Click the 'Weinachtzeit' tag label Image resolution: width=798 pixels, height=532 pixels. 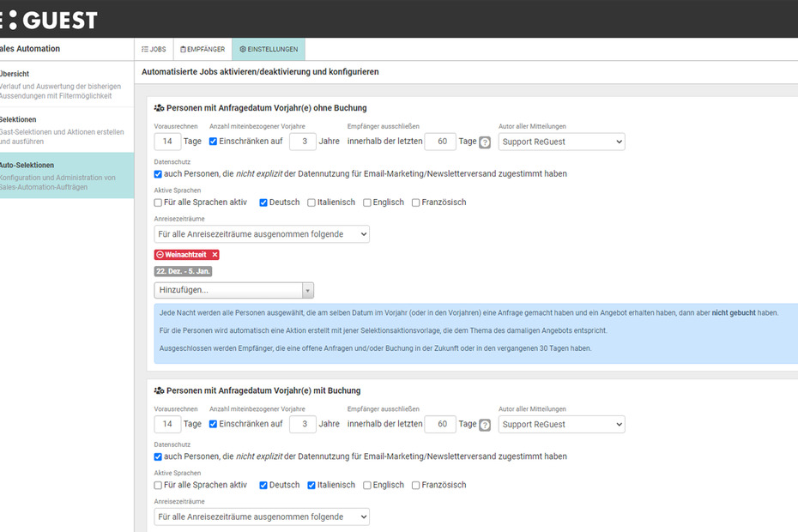click(185, 255)
